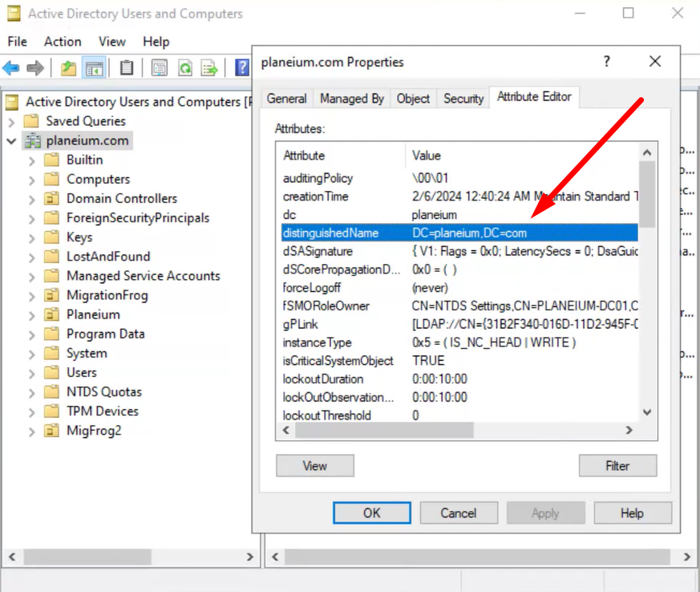Click the View button in the dialog
Viewport: 700px width, 592px height.
click(314, 465)
